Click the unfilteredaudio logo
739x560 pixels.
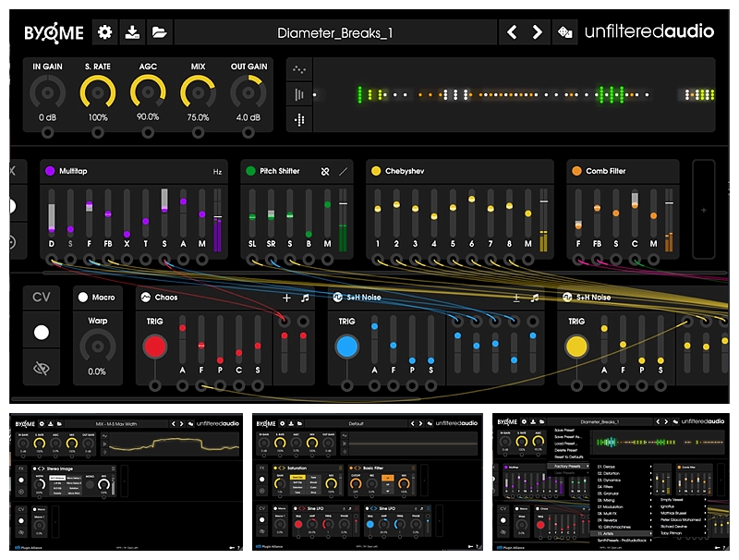coord(649,31)
